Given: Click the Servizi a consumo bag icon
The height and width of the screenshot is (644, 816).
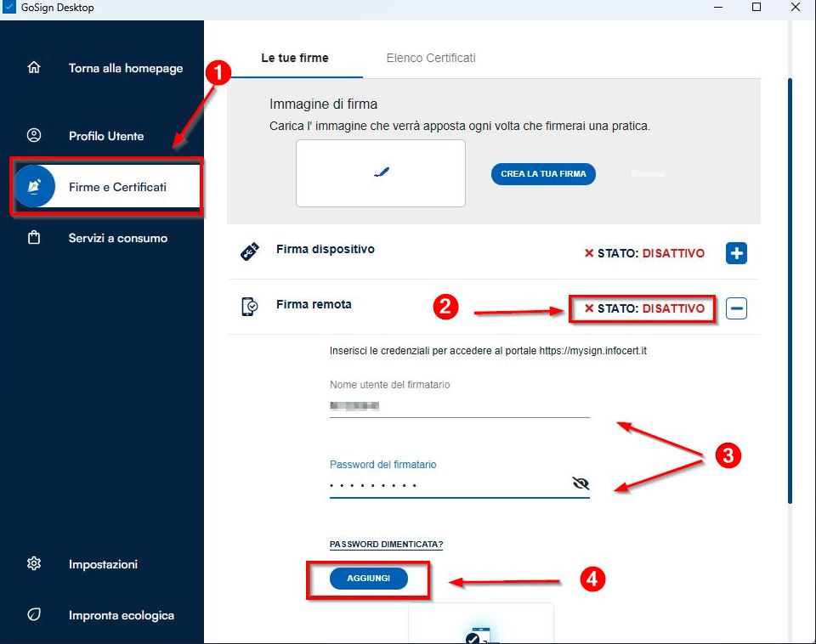Looking at the screenshot, I should 34,238.
